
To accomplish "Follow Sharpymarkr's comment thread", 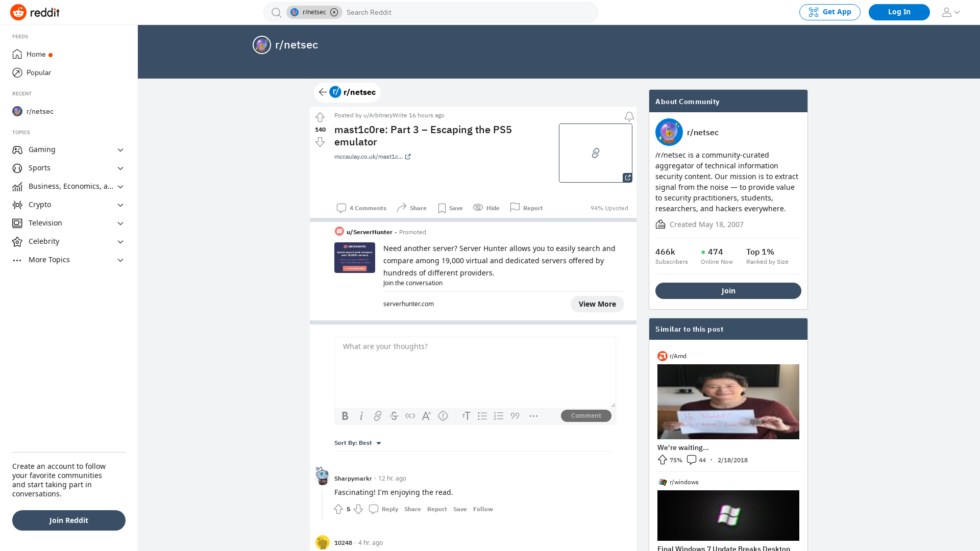I will point(483,509).
